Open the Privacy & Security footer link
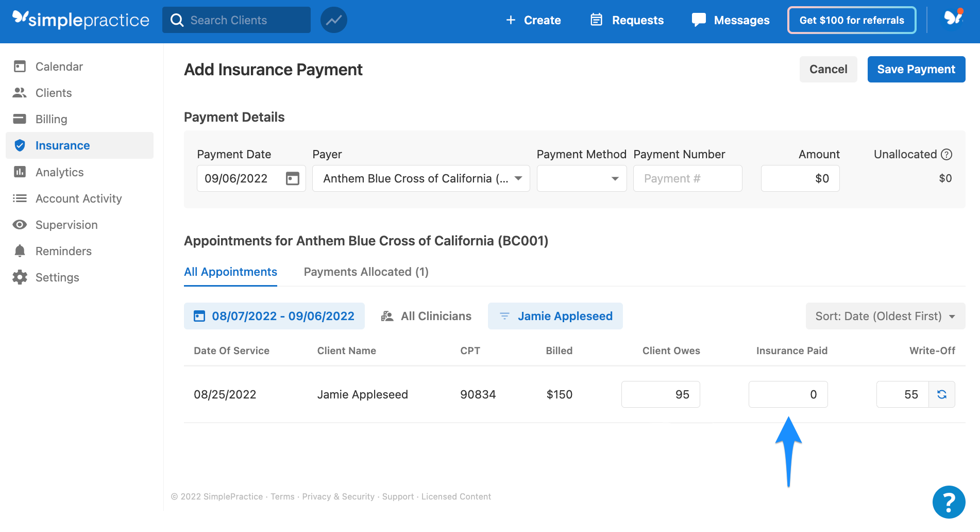This screenshot has width=980, height=532. coord(338,496)
